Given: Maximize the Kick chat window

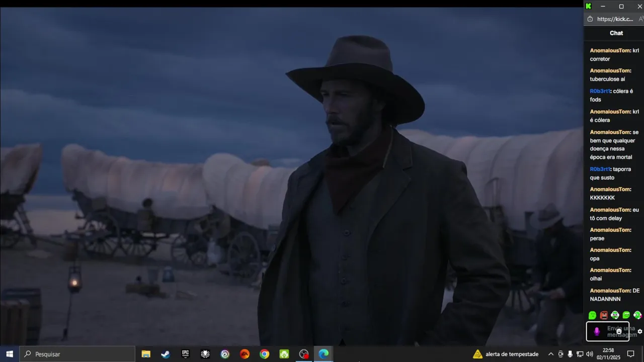Looking at the screenshot, I should pyautogui.click(x=621, y=6).
